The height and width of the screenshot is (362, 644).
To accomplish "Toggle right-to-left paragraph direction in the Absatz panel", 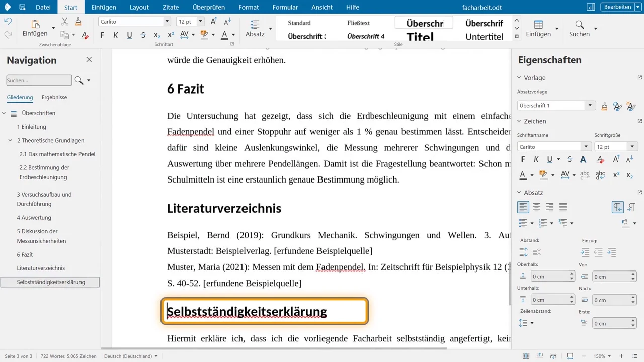I will coord(631,207).
